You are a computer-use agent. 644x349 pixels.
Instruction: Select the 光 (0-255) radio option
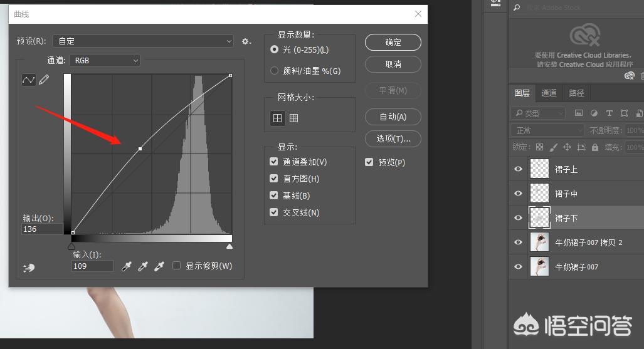[x=275, y=49]
